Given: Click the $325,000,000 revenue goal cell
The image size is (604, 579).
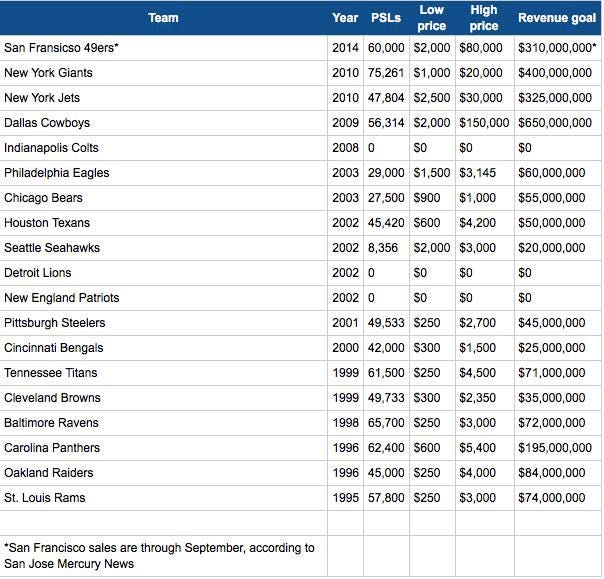Looking at the screenshot, I should 557,98.
